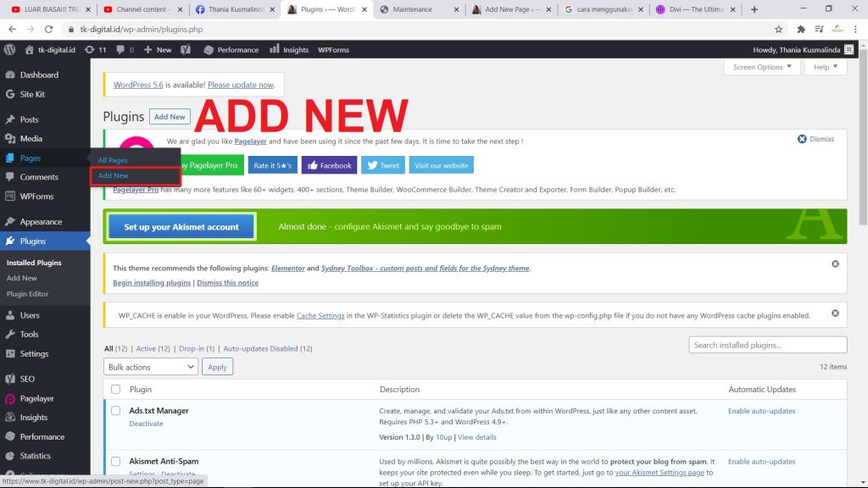Image resolution: width=868 pixels, height=488 pixels.
Task: Click the updates icon showing 11
Action: pos(95,50)
